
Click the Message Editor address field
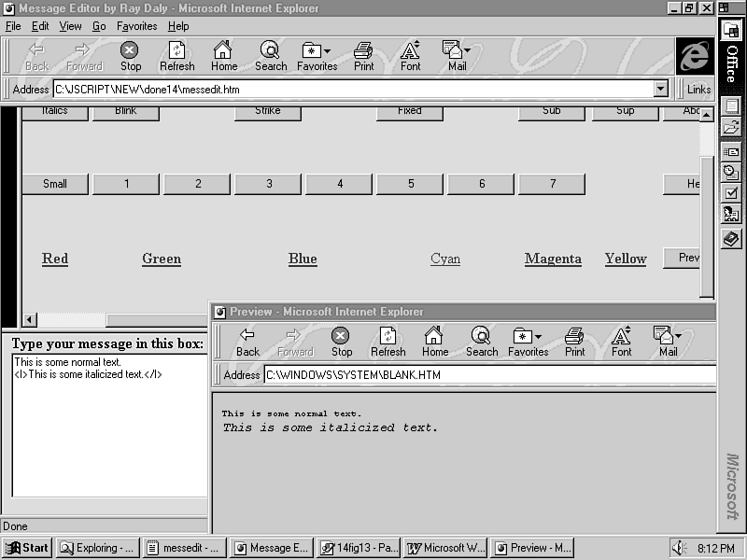pyautogui.click(x=354, y=89)
